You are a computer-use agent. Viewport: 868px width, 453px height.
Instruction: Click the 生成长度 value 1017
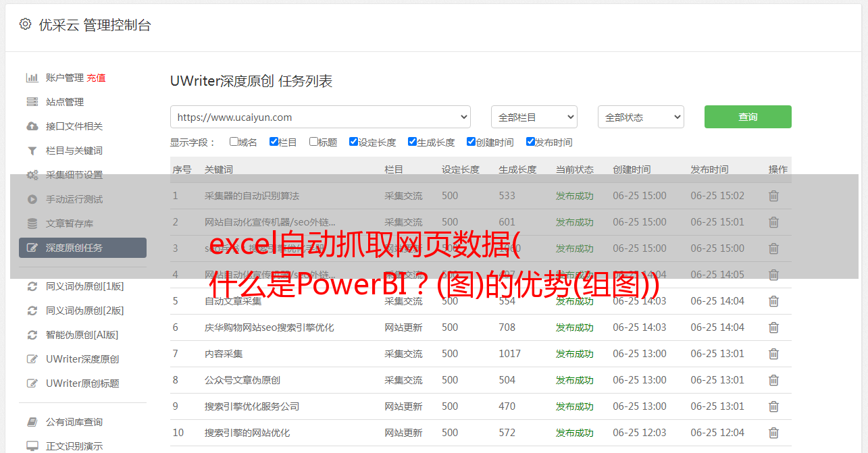510,354
